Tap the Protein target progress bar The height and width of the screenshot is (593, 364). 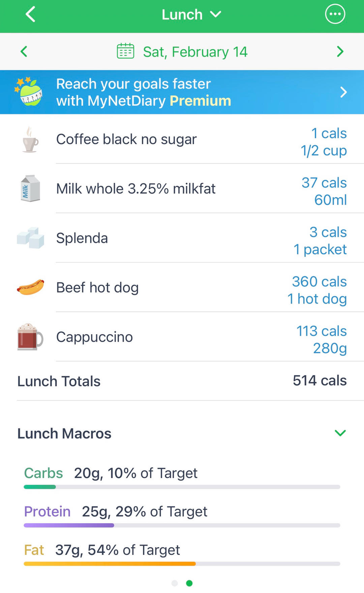pyautogui.click(x=182, y=525)
